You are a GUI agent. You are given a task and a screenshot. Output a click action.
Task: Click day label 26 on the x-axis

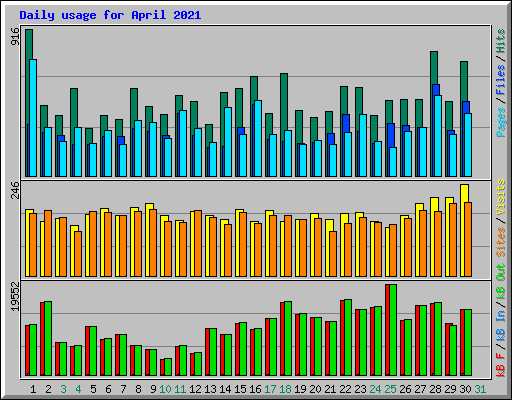(405, 389)
